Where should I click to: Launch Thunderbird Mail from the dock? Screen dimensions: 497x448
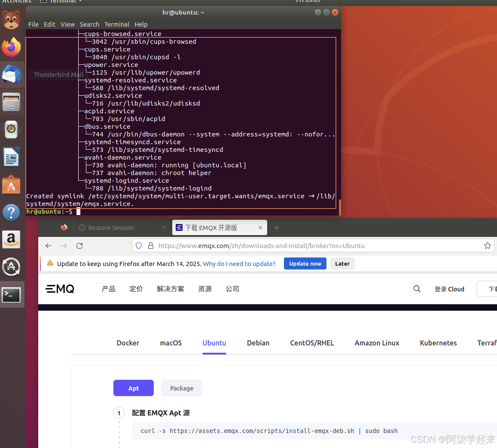(12, 75)
